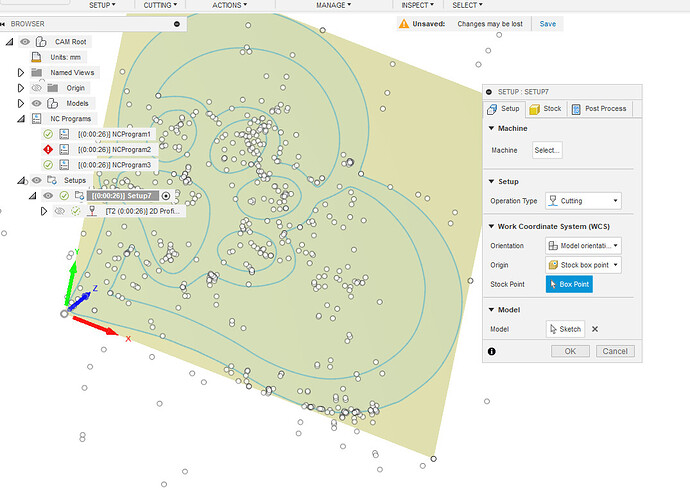Click the Browser panel collapse arrow

(x=3, y=24)
